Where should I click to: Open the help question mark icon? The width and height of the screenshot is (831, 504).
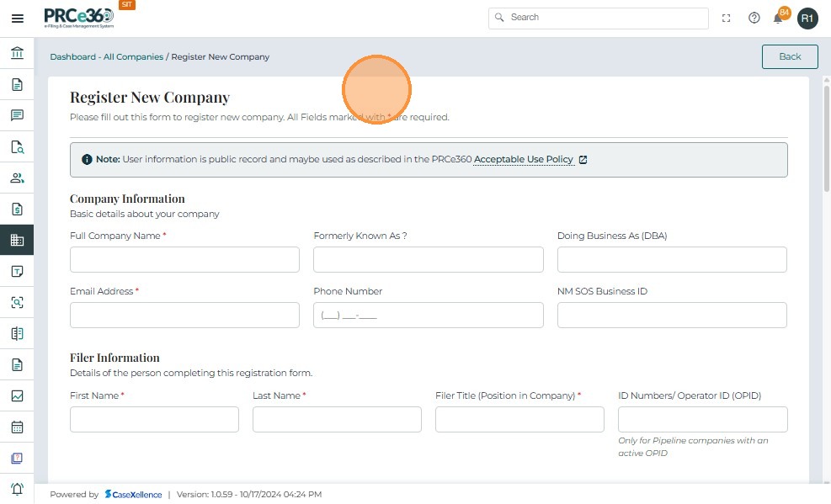[x=754, y=18]
